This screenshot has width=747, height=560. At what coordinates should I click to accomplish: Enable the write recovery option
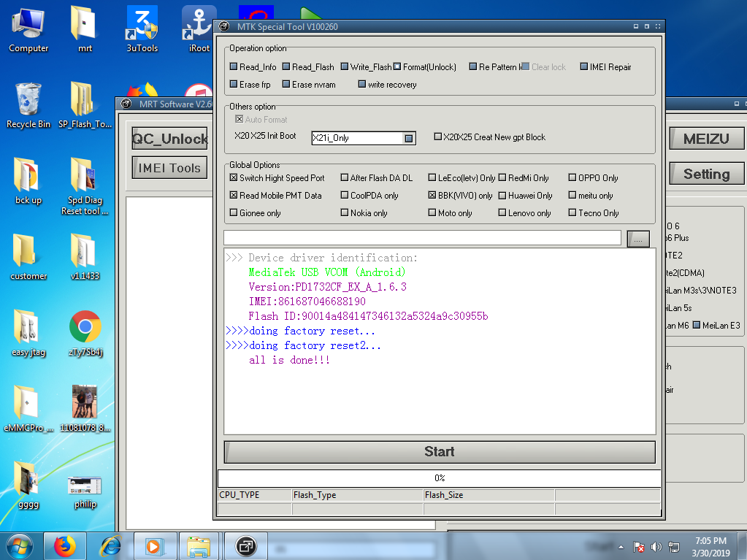click(362, 84)
